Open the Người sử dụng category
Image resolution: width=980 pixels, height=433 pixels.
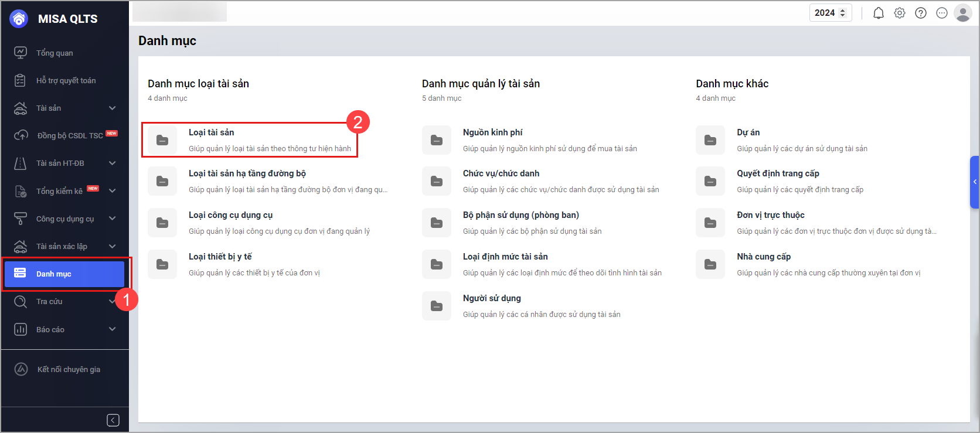(522, 306)
